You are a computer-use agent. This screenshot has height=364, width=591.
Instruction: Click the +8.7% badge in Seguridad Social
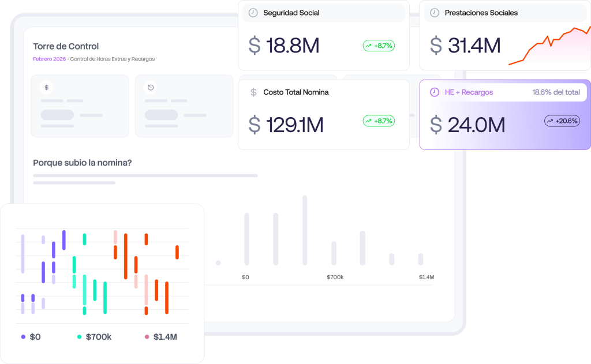(x=379, y=46)
